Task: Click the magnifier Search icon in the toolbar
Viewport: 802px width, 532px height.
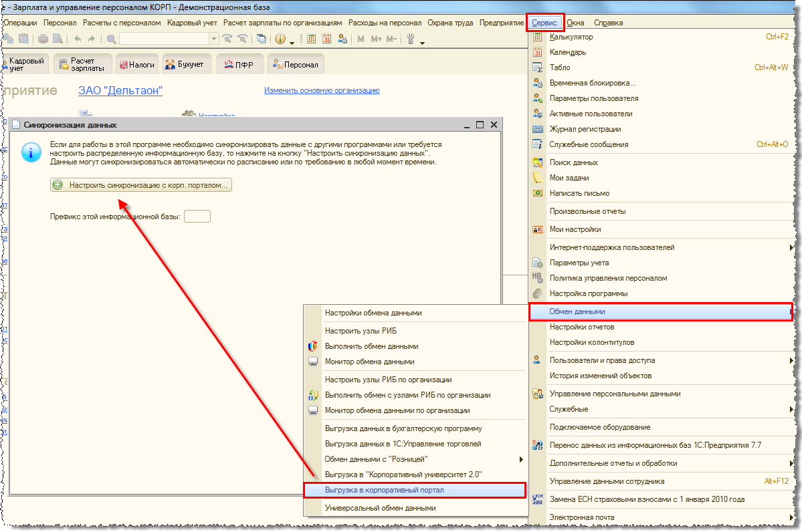Action: point(111,39)
